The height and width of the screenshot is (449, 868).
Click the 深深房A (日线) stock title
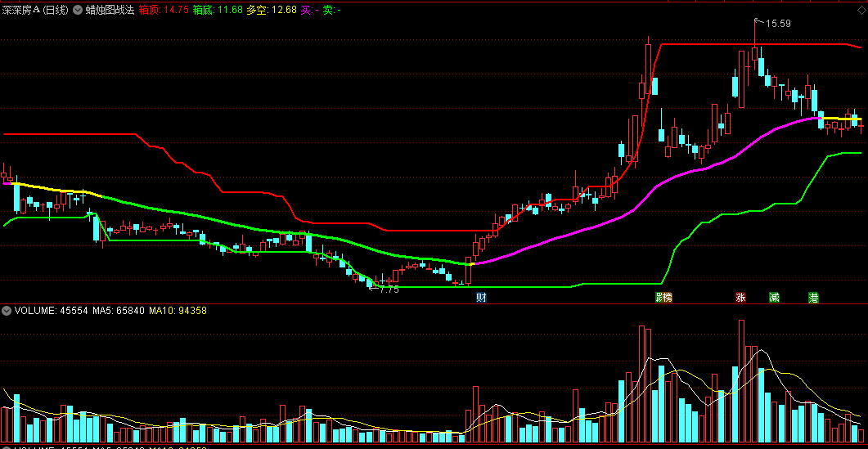point(35,10)
